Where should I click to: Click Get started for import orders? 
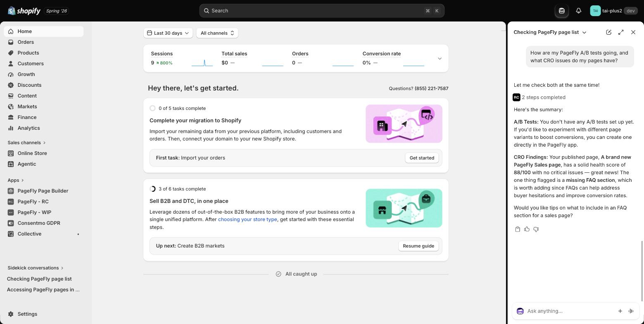[422, 158]
